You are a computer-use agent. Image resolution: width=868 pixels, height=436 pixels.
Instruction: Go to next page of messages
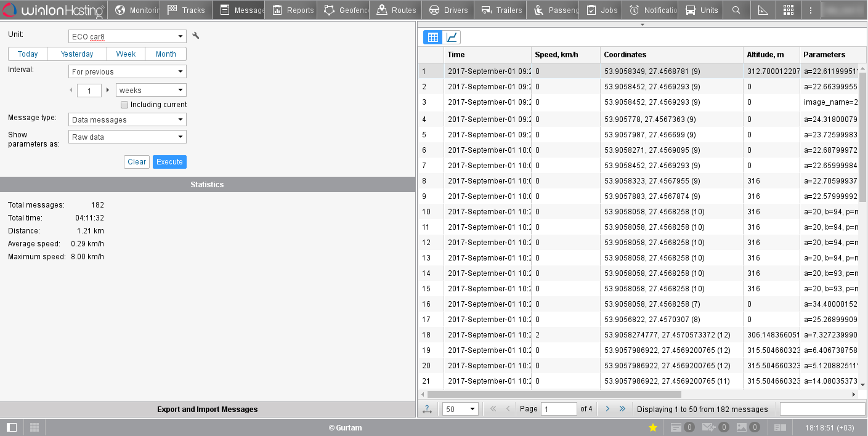coord(607,409)
